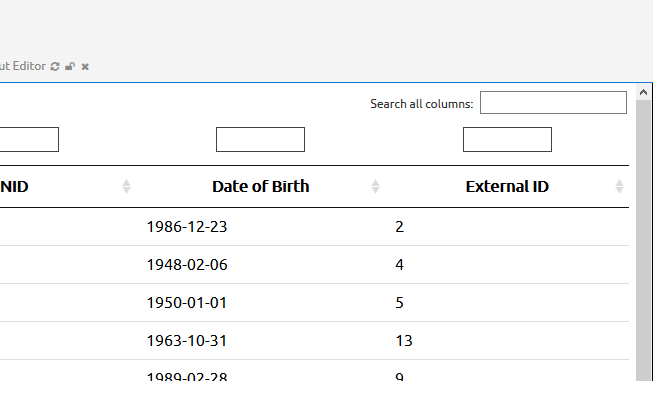The image size is (656, 394).
Task: Click the External ID column header
Action: coord(507,187)
